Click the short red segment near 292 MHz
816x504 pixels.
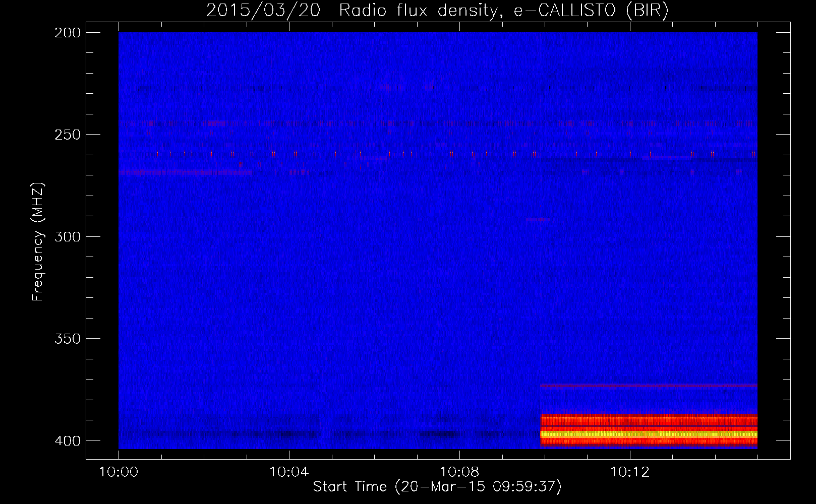538,220
